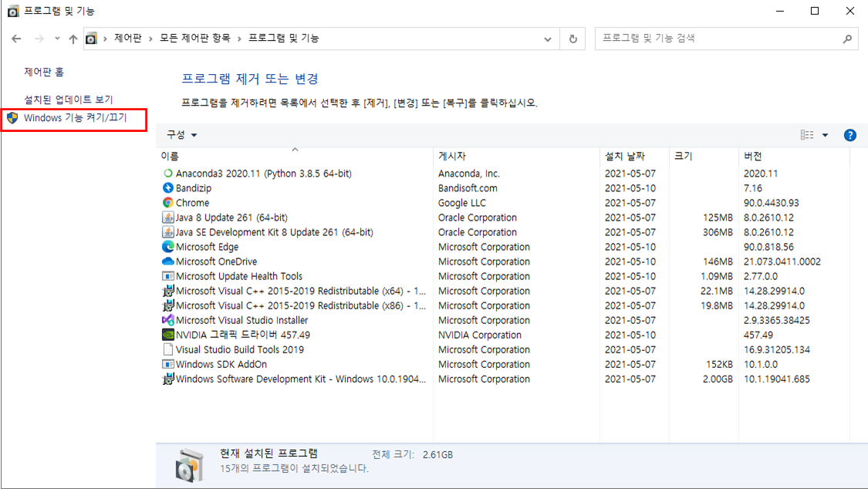Click Google LLC publisher cell
The width and height of the screenshot is (868, 489).
tap(461, 202)
